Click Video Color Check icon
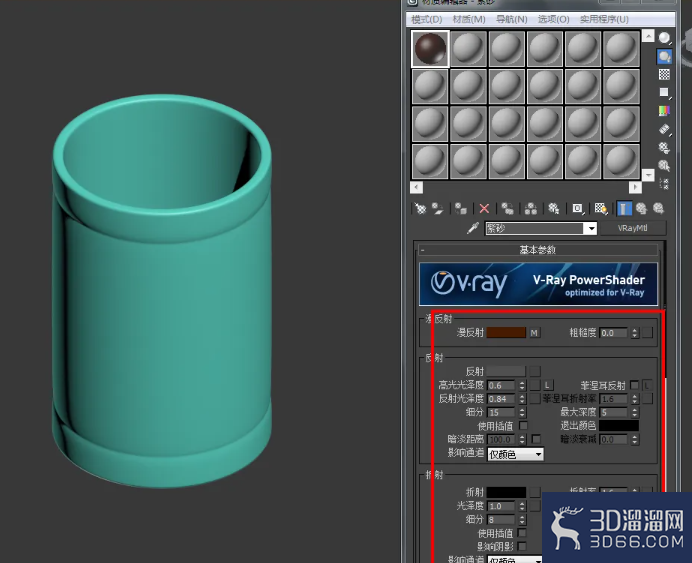The height and width of the screenshot is (563, 692). tap(664, 111)
